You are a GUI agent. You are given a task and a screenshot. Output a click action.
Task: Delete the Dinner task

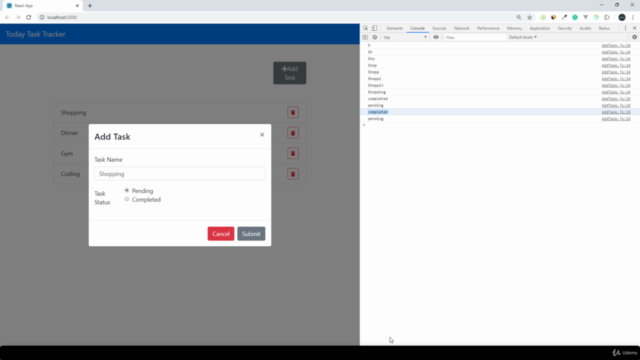point(293,133)
